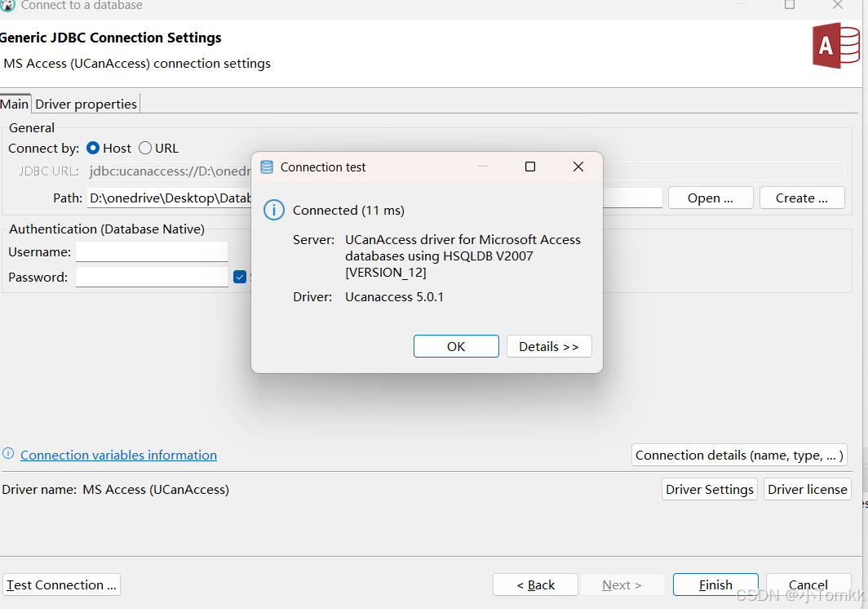This screenshot has width=868, height=609.
Task: Switch to the Main tab
Action: pyautogui.click(x=15, y=104)
